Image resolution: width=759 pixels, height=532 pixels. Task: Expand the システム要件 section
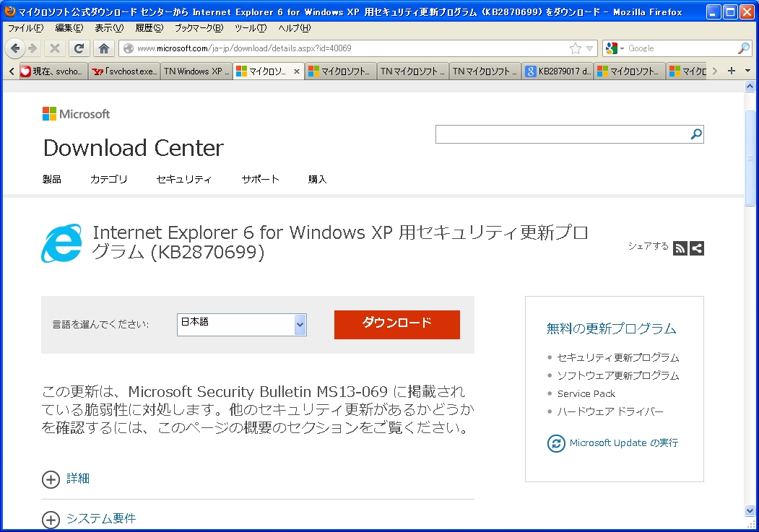click(x=51, y=519)
